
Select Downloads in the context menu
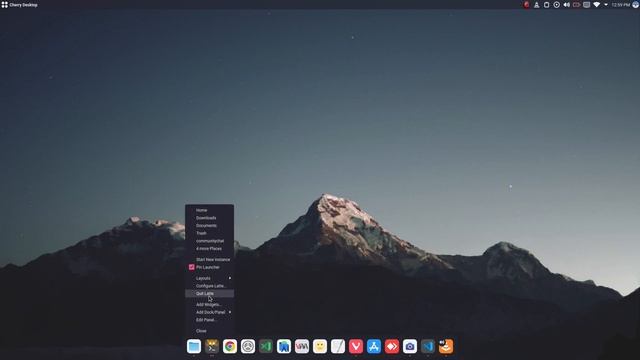click(x=209, y=218)
